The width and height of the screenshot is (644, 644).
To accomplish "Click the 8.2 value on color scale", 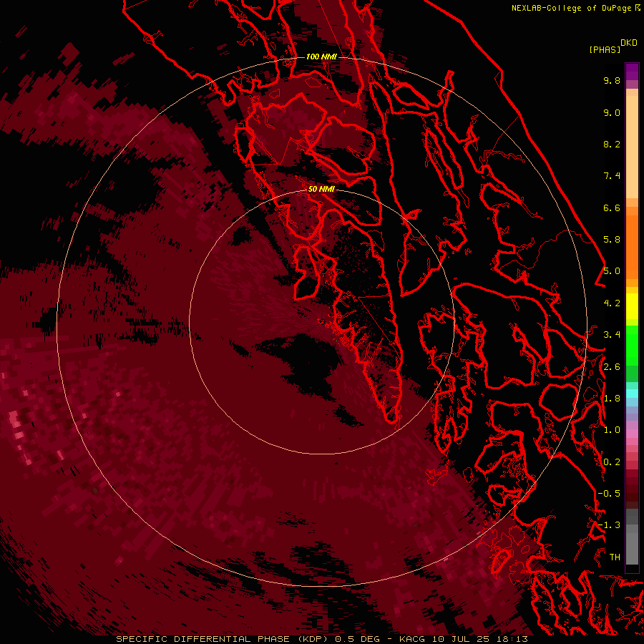I will pos(612,144).
